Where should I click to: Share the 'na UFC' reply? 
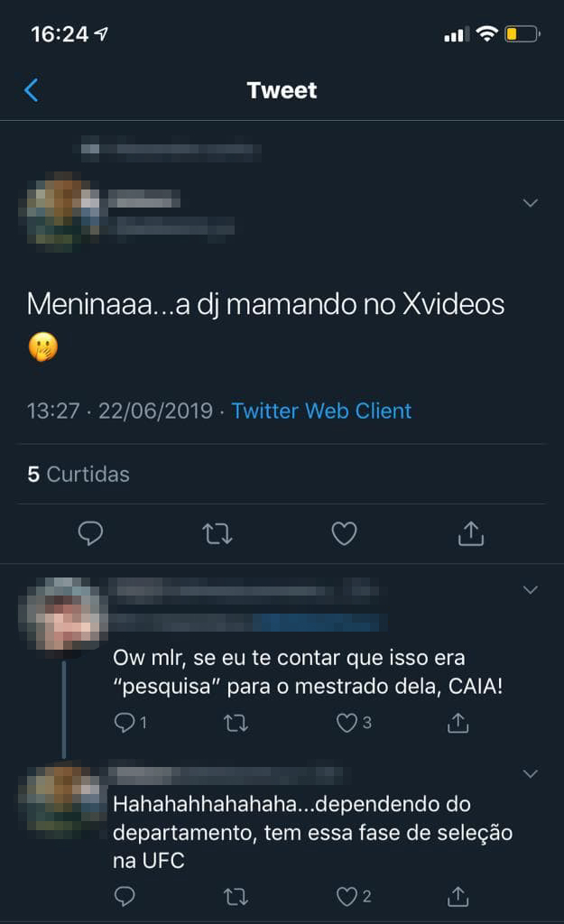(458, 896)
